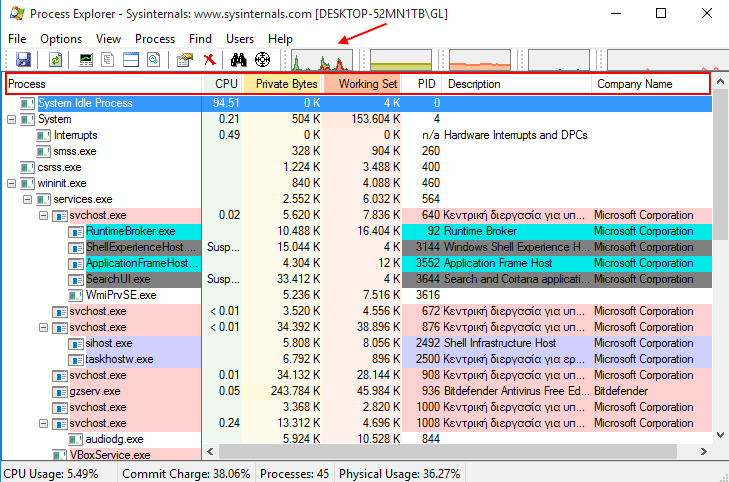Image resolution: width=729 pixels, height=482 pixels.
Task: Toggle the Show Lower Pane toolbar icon
Action: [131, 59]
